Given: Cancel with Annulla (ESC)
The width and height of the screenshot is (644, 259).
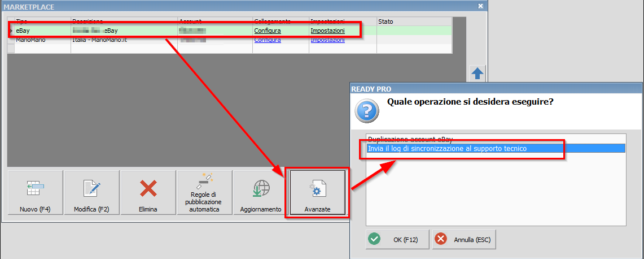Looking at the screenshot, I should pos(464,240).
